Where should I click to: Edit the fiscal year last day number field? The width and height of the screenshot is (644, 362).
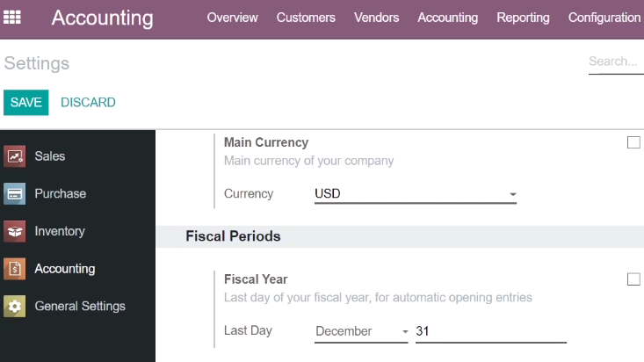point(491,331)
